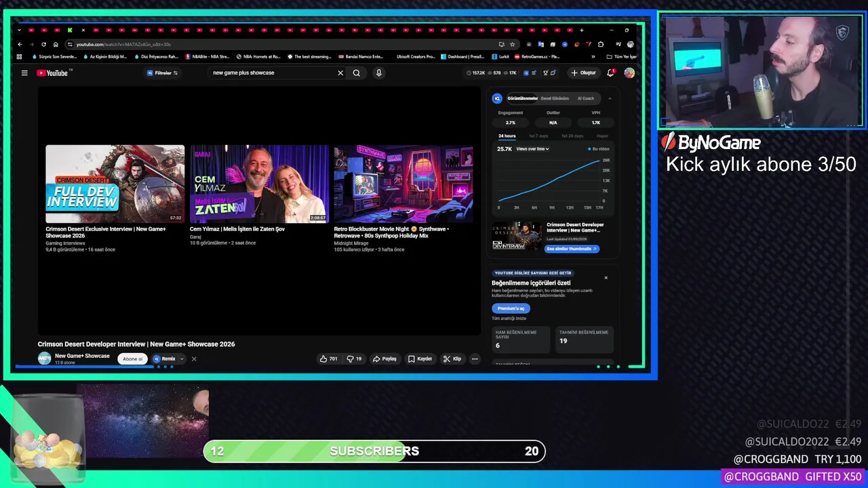Switch chart to 24 hours tab
The image size is (868, 488).
pyautogui.click(x=507, y=136)
